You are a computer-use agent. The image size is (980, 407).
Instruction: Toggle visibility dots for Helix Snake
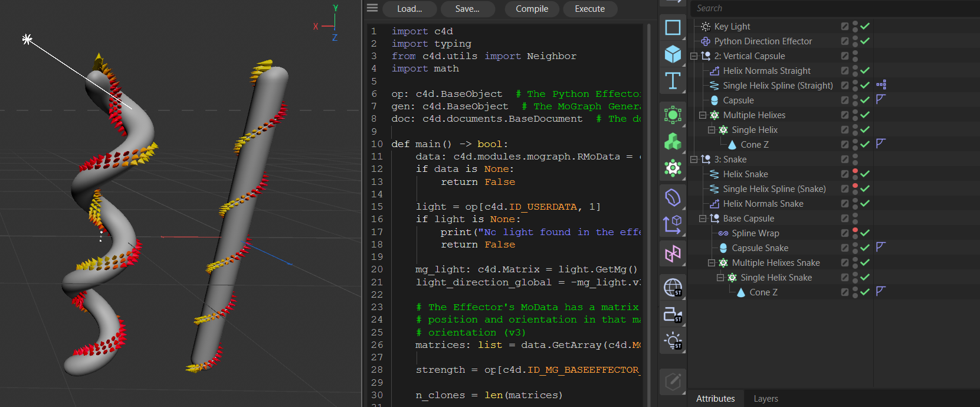tap(855, 174)
